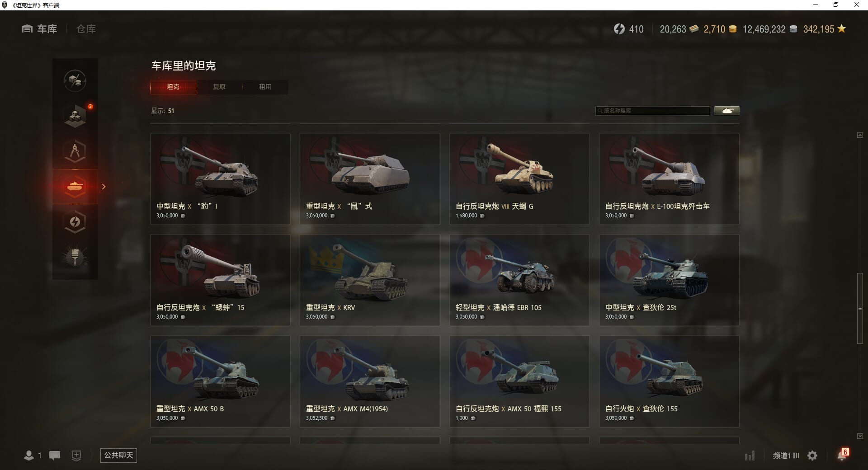868x470 pixels.
Task: Click the 车库 header link
Action: 39,29
